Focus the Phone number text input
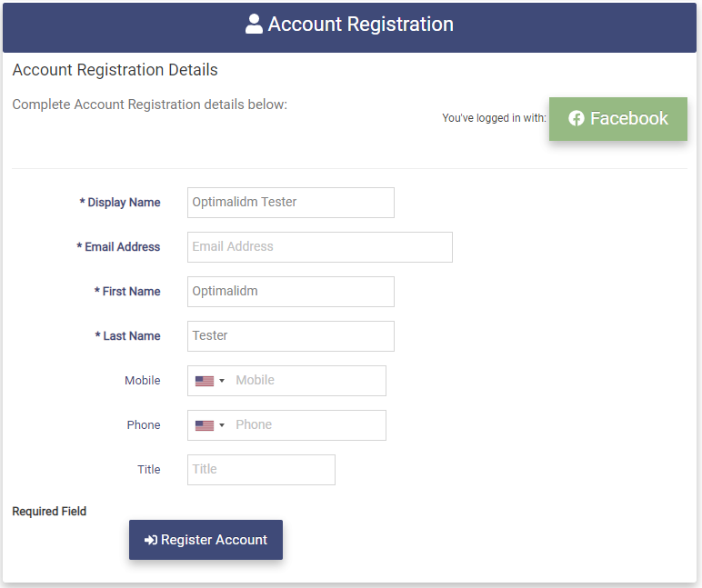 (306, 425)
